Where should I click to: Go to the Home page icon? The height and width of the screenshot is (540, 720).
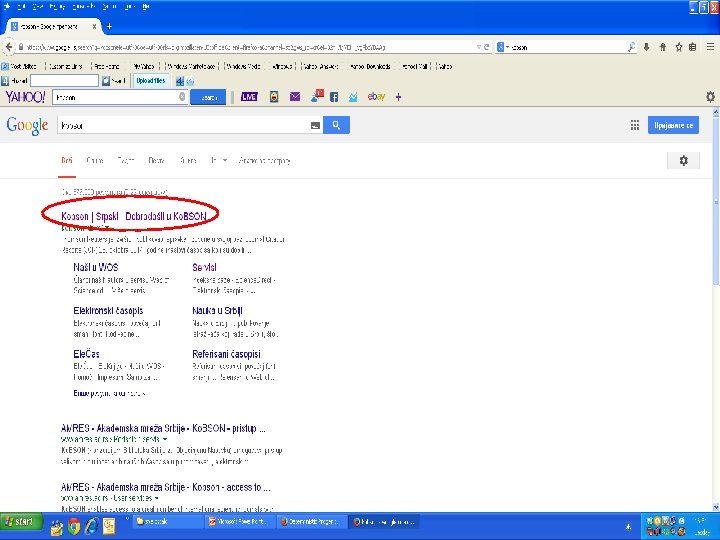click(x=663, y=47)
